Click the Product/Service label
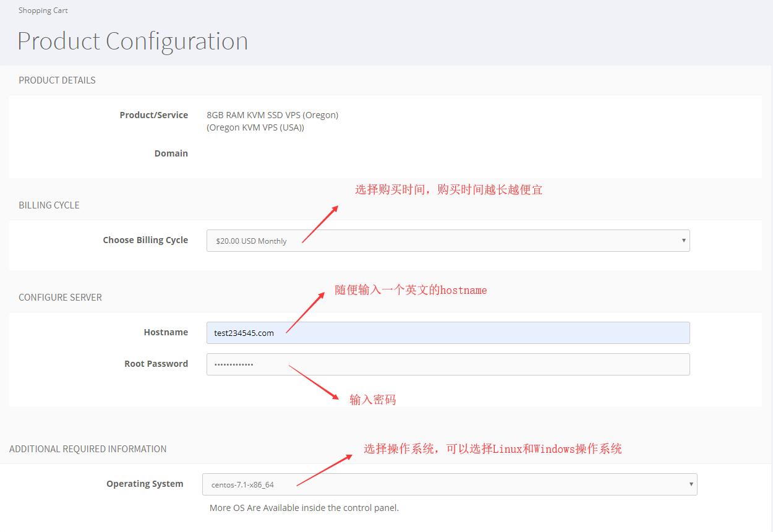773x532 pixels. (153, 115)
